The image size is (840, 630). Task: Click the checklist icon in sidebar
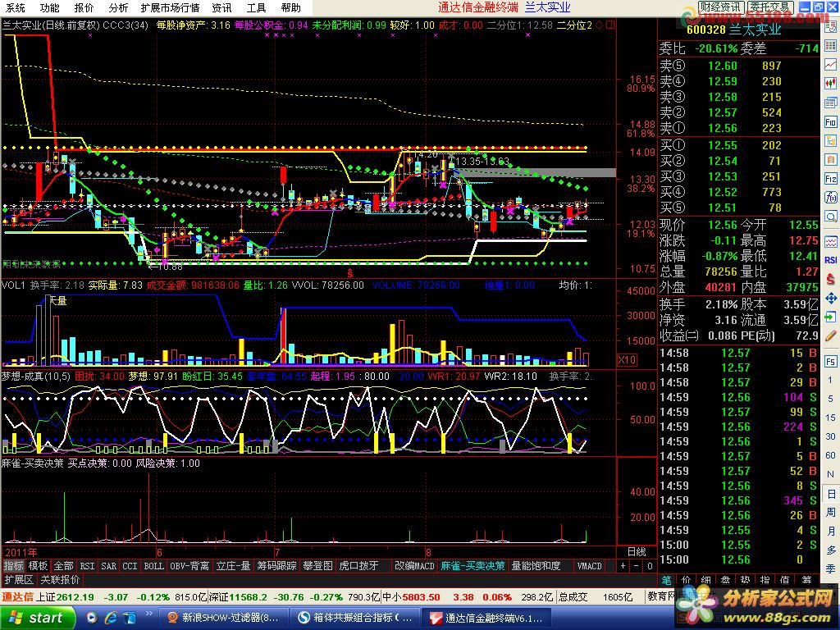click(831, 25)
